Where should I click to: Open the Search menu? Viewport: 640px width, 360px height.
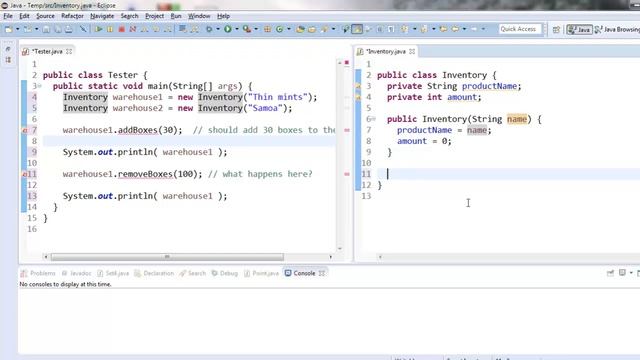(129, 16)
